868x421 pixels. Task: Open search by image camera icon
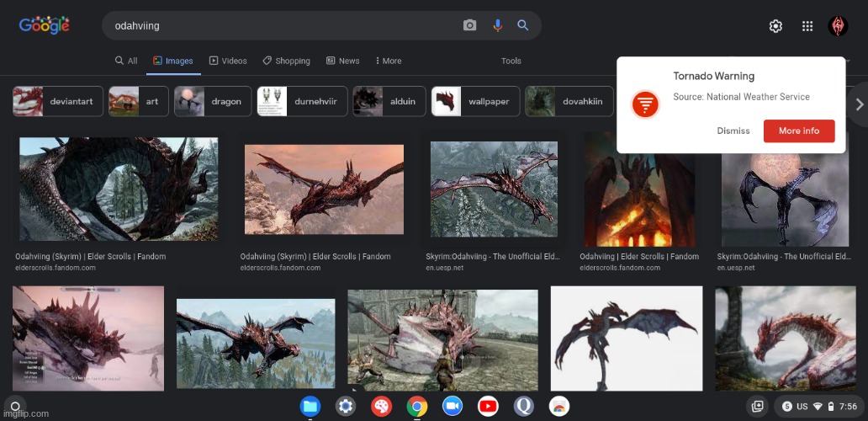(x=469, y=25)
